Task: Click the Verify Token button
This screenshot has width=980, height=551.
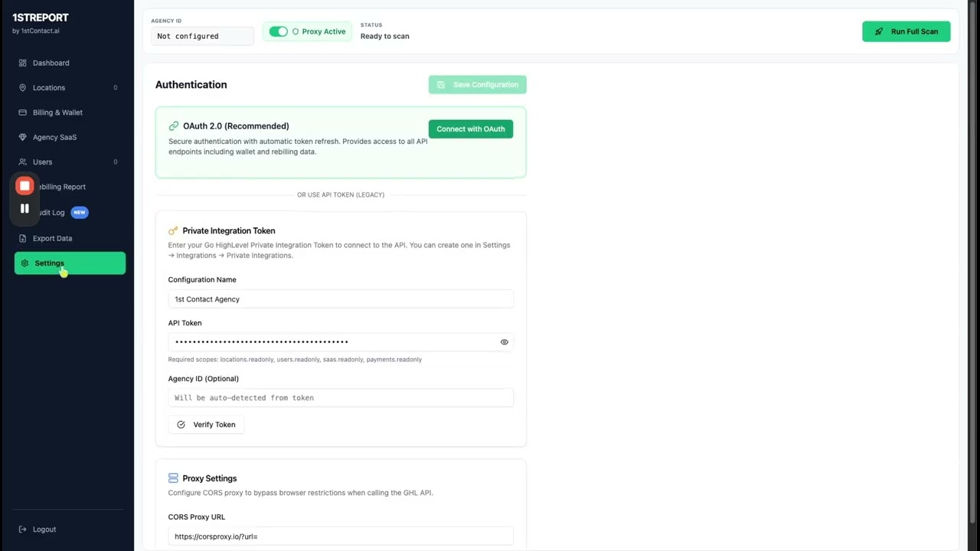Action: click(206, 425)
